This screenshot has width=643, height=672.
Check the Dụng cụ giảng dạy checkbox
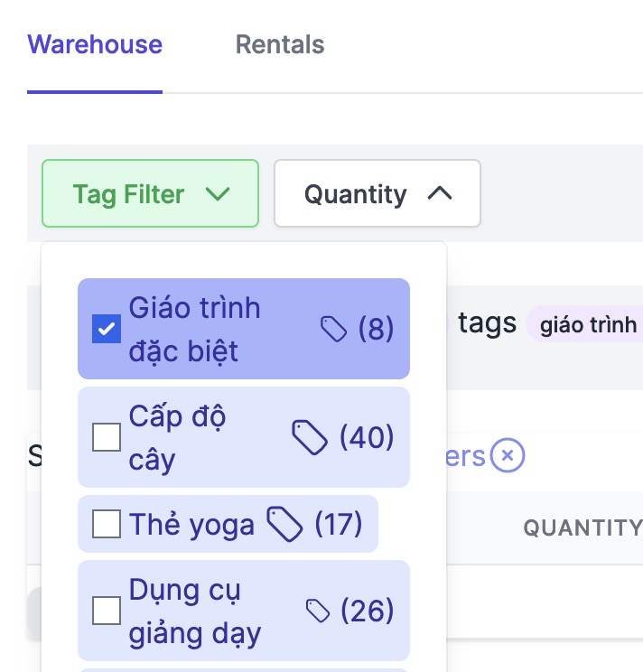107,611
